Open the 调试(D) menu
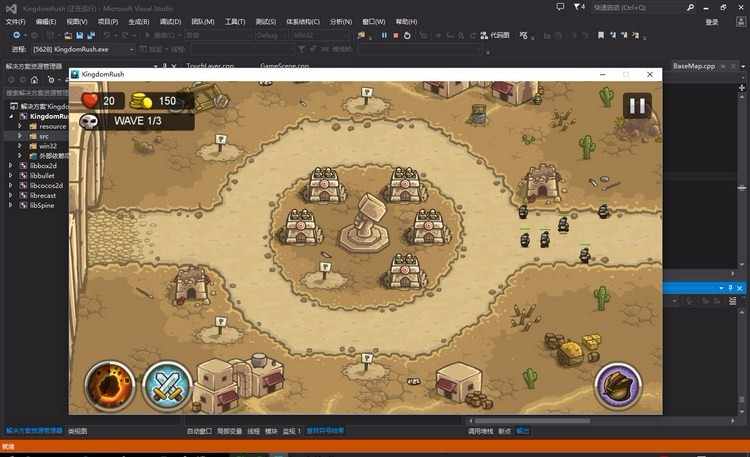The image size is (750, 457). 170,21
